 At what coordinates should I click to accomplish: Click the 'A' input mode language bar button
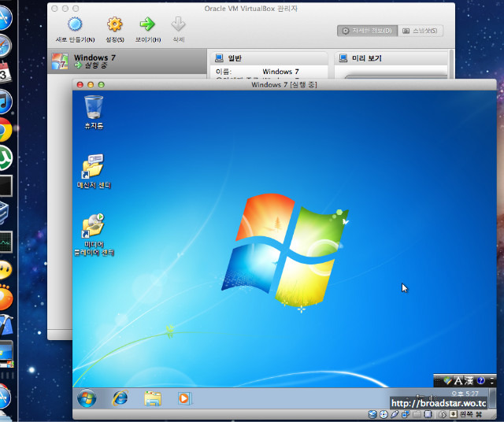click(x=458, y=381)
